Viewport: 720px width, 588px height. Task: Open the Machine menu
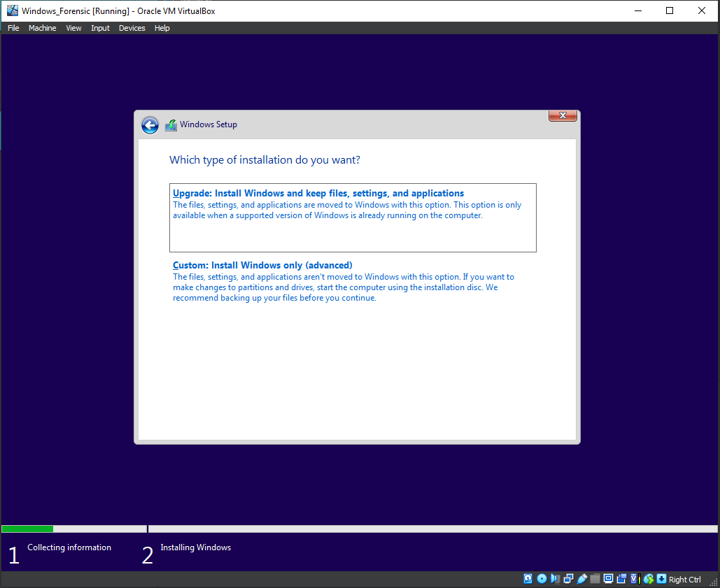click(x=42, y=28)
